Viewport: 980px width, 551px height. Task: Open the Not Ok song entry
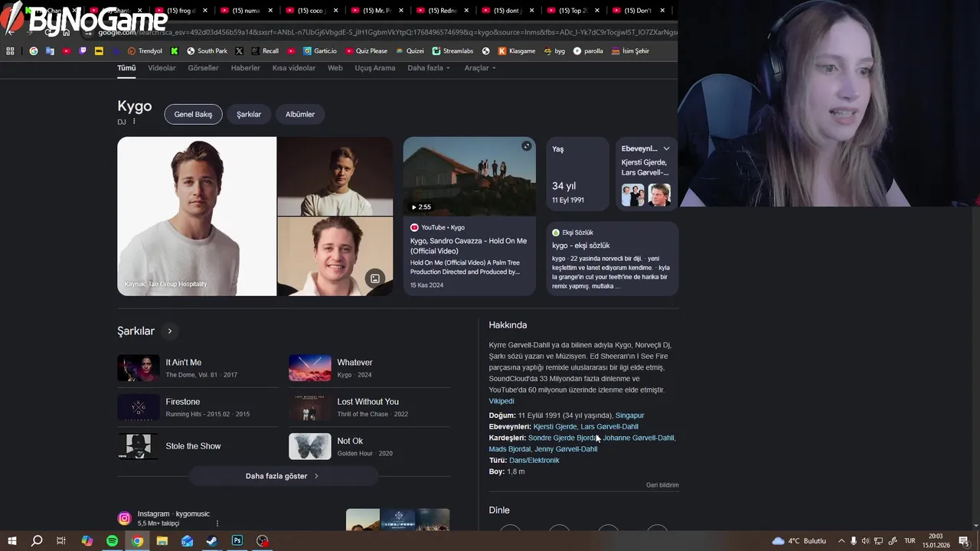(369, 446)
